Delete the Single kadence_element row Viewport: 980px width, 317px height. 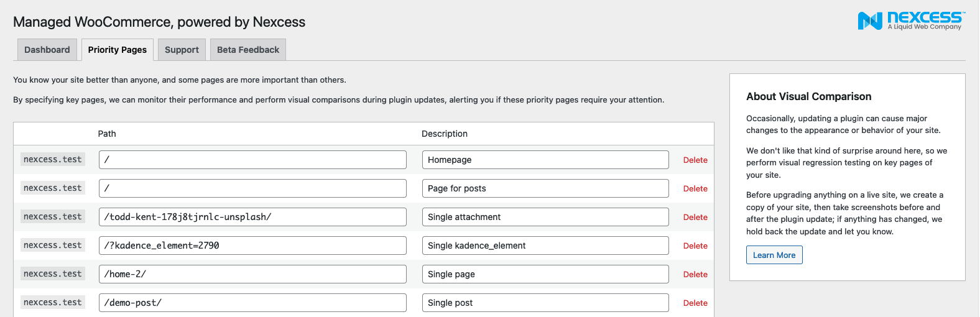[695, 246]
